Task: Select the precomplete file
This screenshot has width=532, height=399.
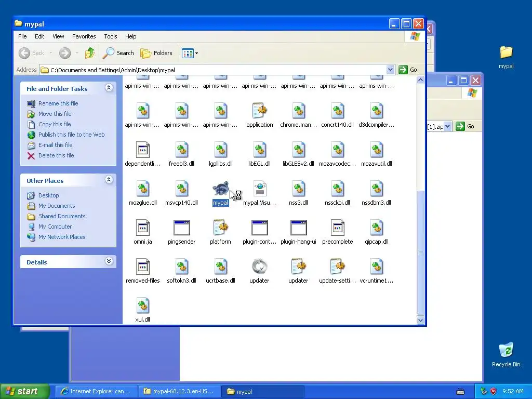Action: [x=338, y=232]
